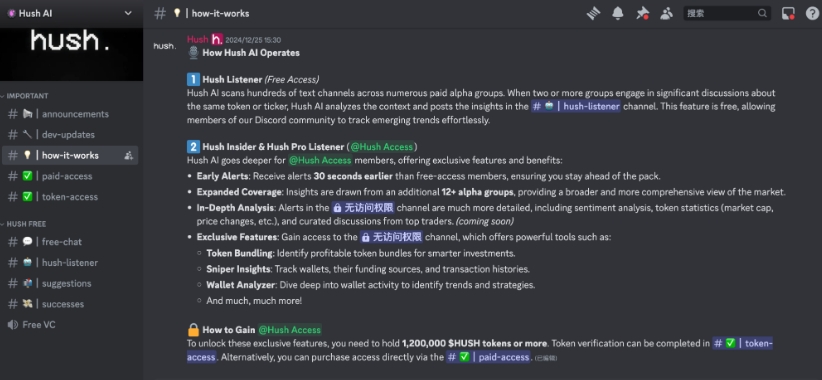This screenshot has width=822, height=380.
Task: Open the announcements channel
Action: coord(69,114)
